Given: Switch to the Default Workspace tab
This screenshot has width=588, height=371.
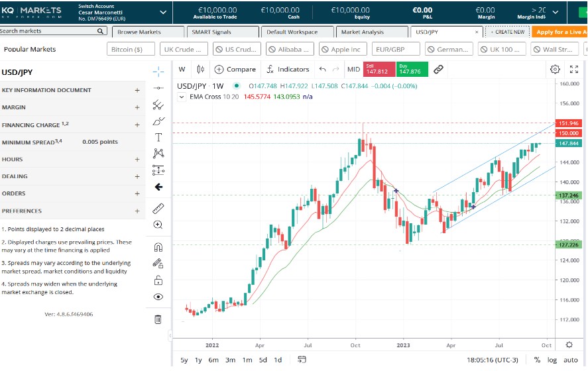Looking at the screenshot, I should tap(297, 32).
